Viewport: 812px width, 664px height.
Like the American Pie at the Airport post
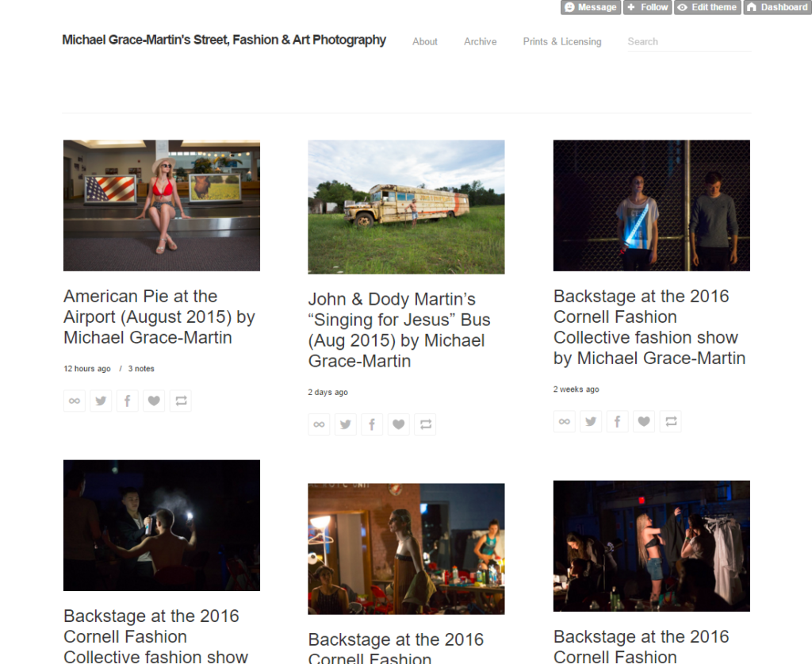155,401
